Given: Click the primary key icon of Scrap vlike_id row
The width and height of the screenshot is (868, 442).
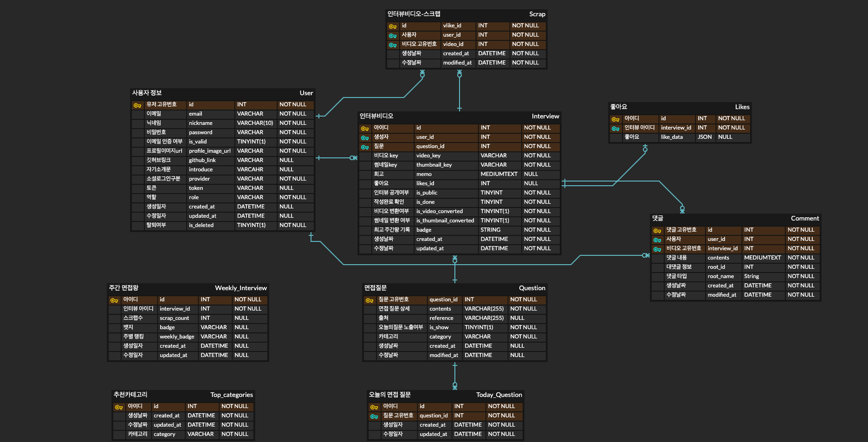Looking at the screenshot, I should coord(393,26).
